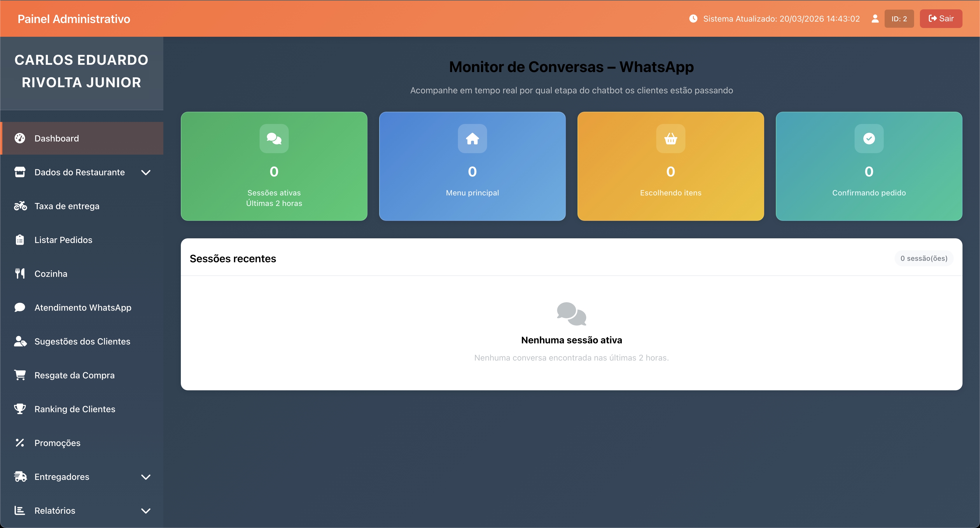Click the Taxa de entrega motorcycle icon
980x528 pixels.
(20, 206)
